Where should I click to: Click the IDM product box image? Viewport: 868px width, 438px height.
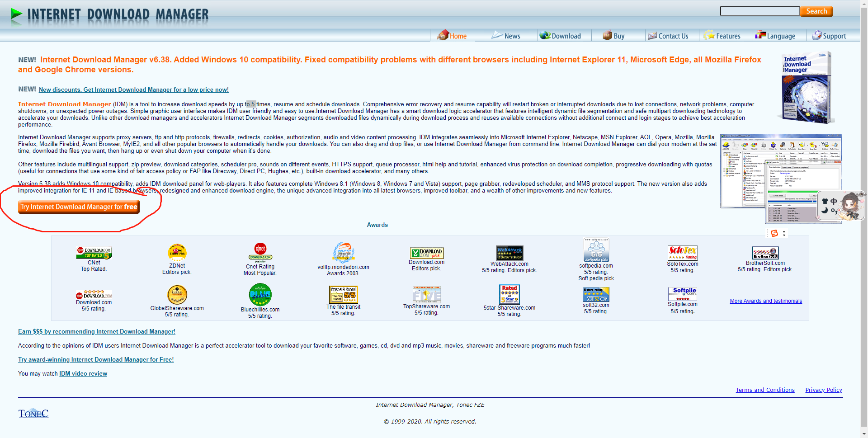[x=807, y=88]
